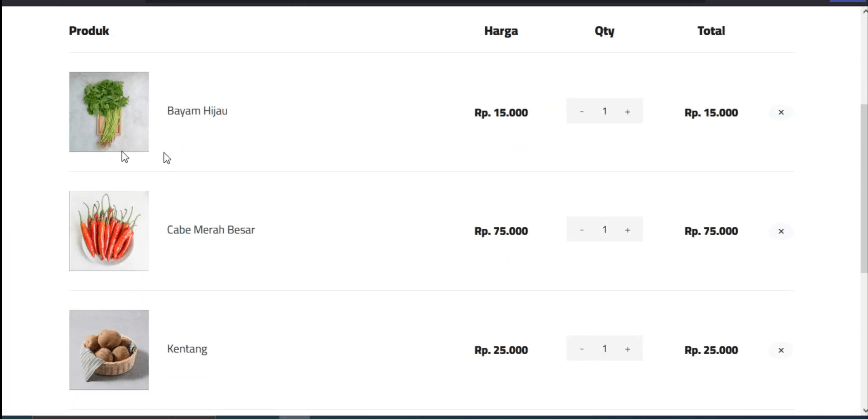Click the vertical scrollbar thumb
The width and height of the screenshot is (868, 419).
(864, 188)
